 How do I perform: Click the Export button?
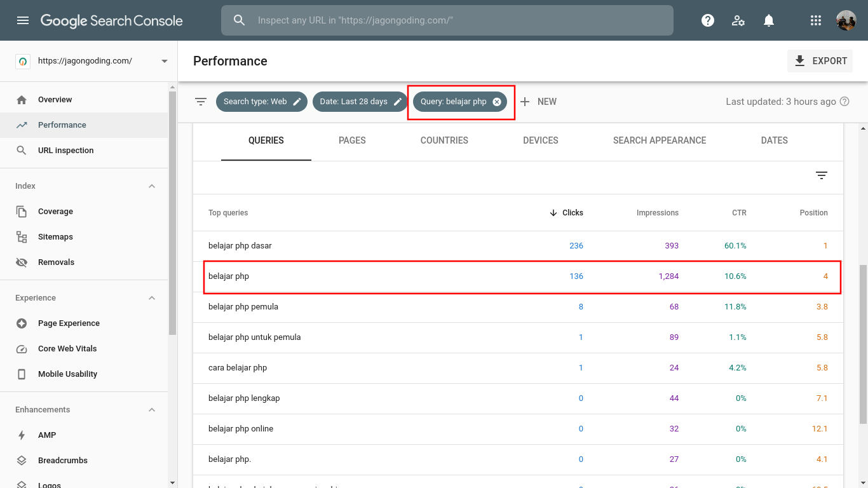(x=820, y=61)
